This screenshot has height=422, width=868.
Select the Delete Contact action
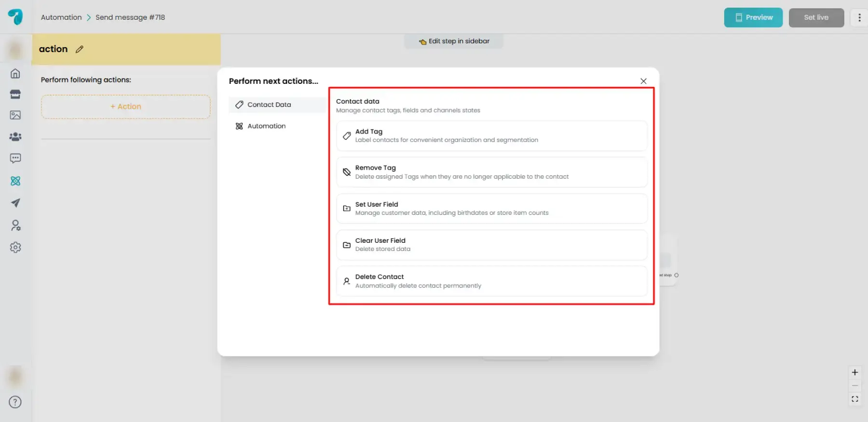[491, 281]
